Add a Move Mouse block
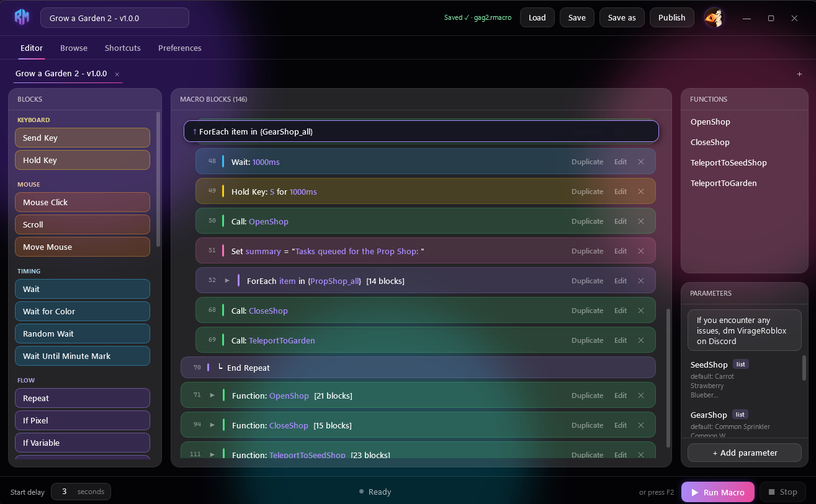The height and width of the screenshot is (504, 816). tap(83, 247)
